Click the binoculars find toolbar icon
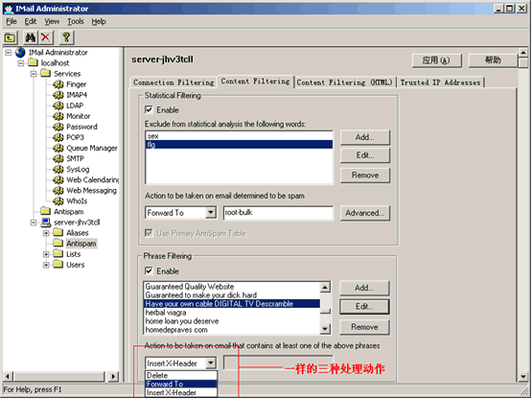Image resolution: width=532 pixels, height=399 pixels. coord(31,37)
